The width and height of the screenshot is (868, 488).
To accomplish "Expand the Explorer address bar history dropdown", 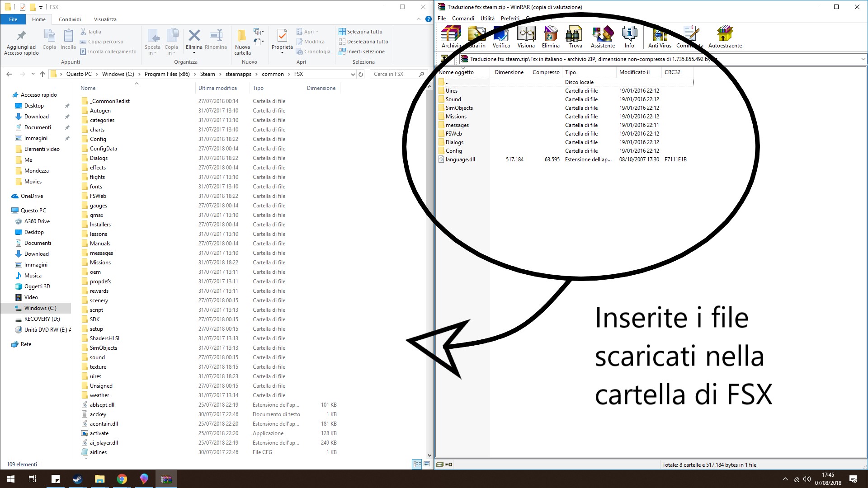I will pos(353,74).
